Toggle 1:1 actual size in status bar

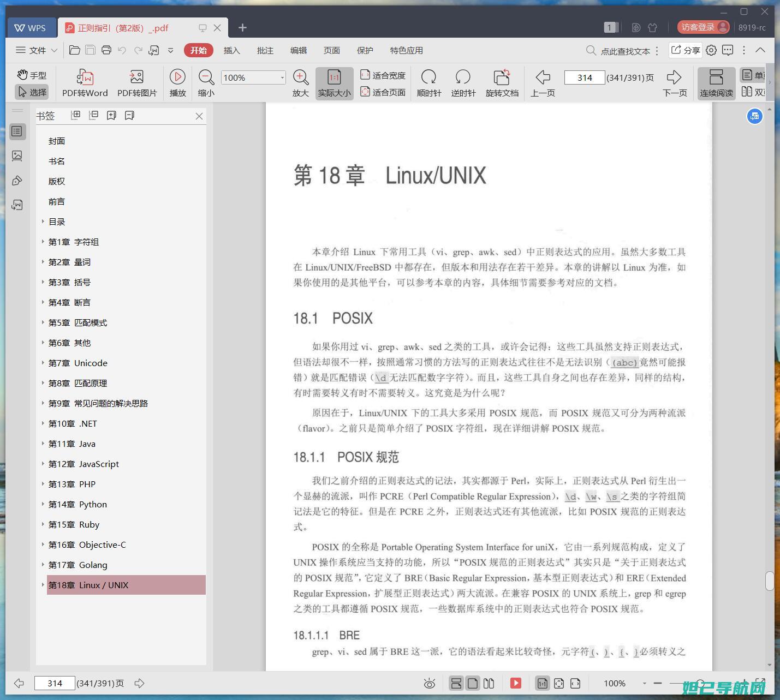click(x=542, y=683)
